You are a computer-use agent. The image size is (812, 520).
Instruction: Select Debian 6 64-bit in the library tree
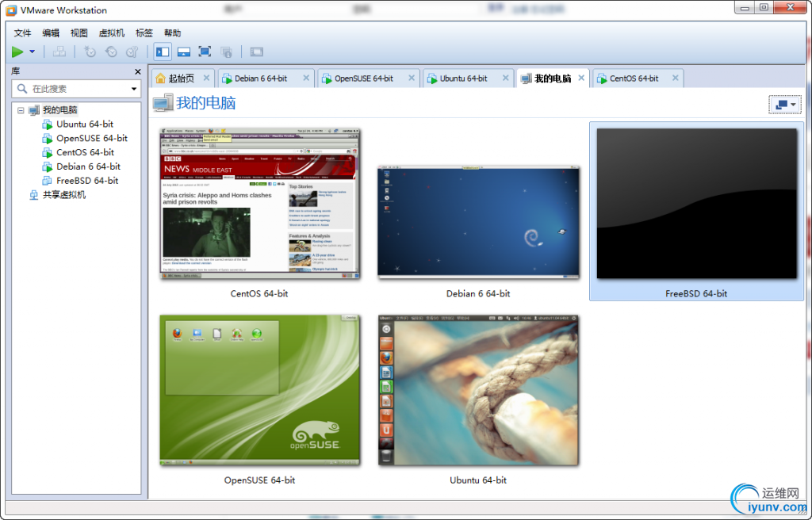(x=88, y=166)
